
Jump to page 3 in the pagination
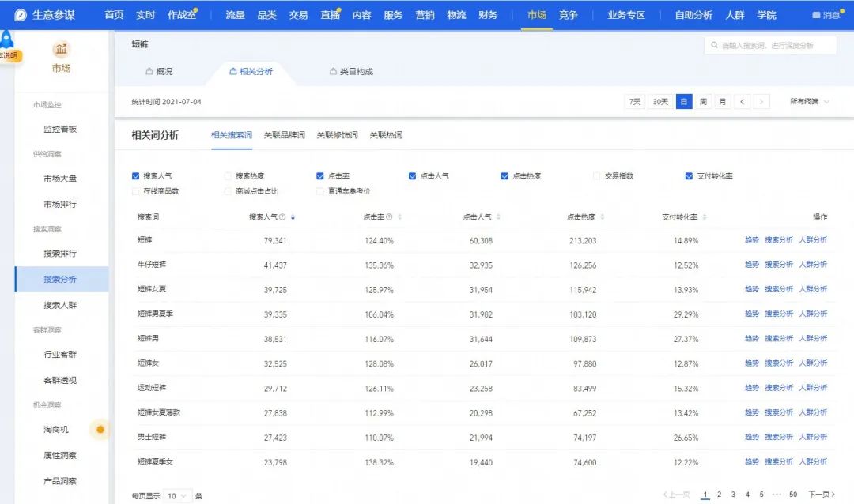(733, 493)
